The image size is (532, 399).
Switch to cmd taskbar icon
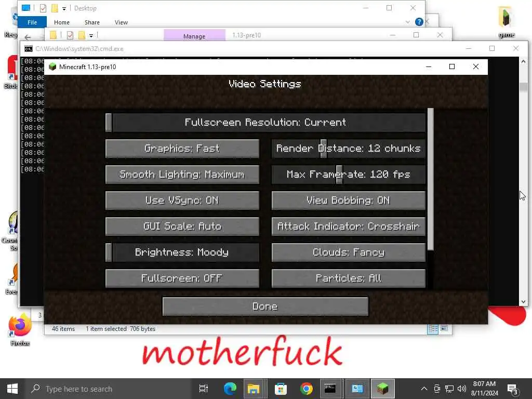pyautogui.click(x=330, y=389)
